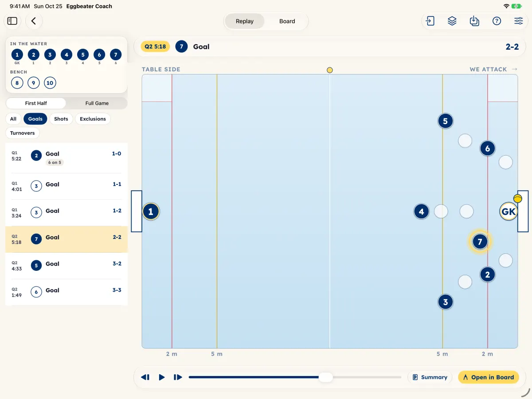532x399 pixels.
Task: Play the replay animation
Action: (162, 377)
